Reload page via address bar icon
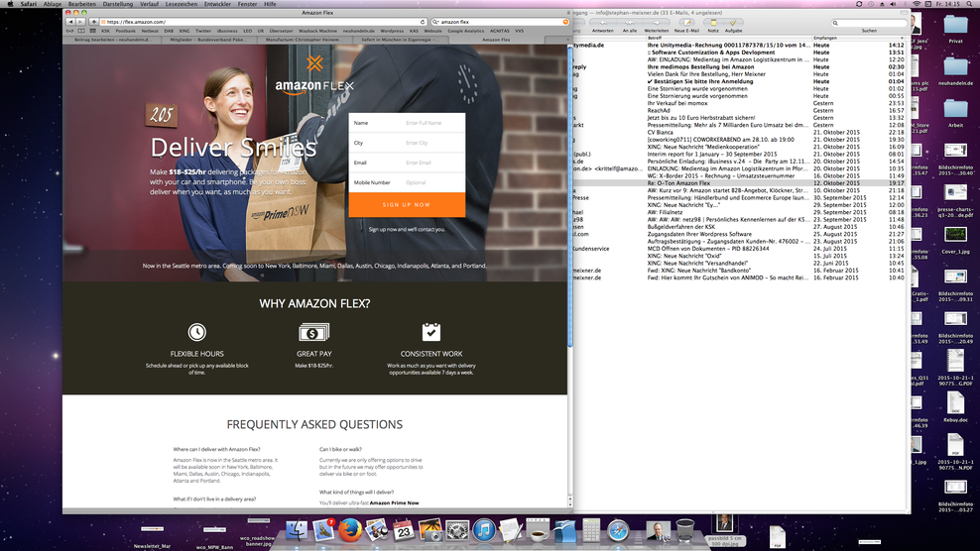Viewport: 980px width, 551px height. coord(423,22)
